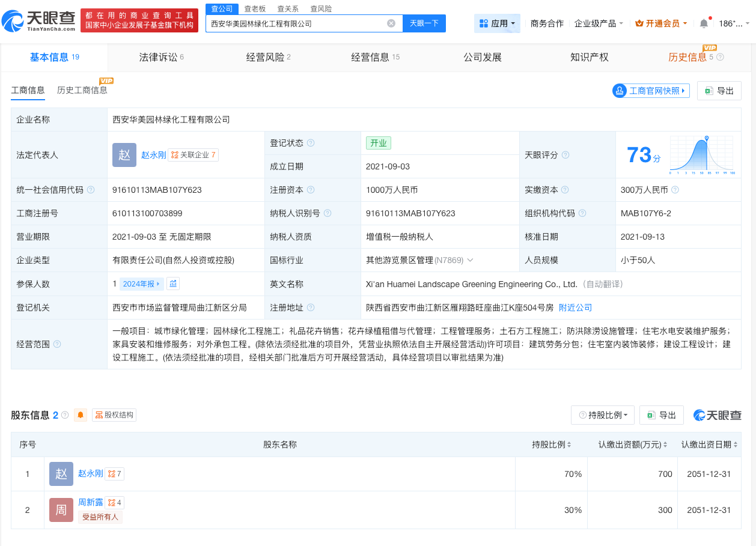Image resolution: width=756 pixels, height=546 pixels.
Task: Open 附近公司 link
Action: [x=575, y=308]
